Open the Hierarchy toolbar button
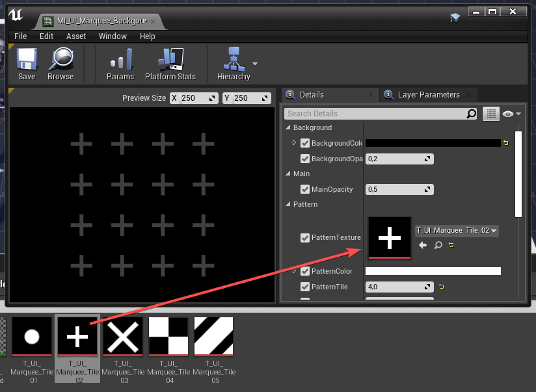The width and height of the screenshot is (536, 392). tap(234, 64)
